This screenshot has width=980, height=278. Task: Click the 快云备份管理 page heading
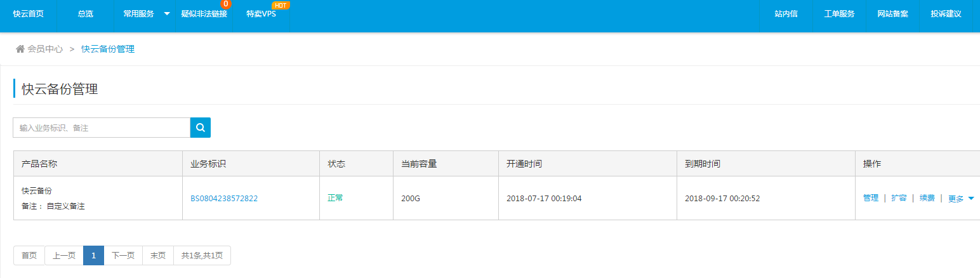coord(60,89)
